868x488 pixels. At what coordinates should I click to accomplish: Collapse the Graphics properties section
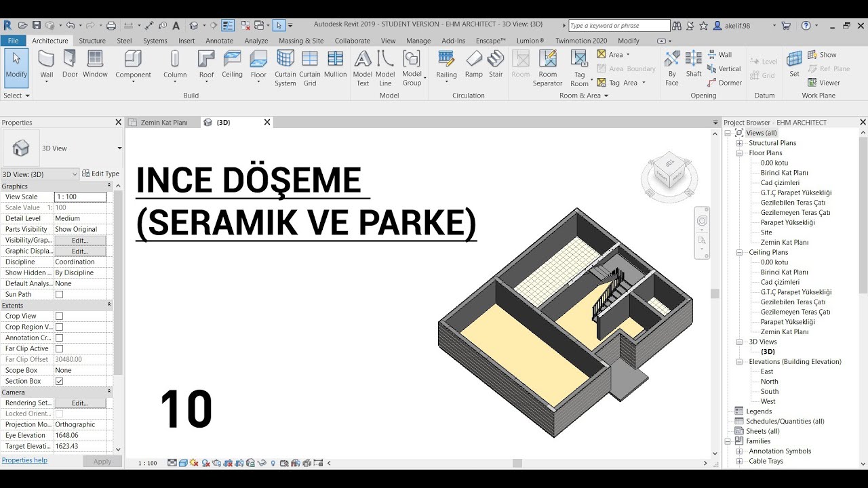coord(109,186)
